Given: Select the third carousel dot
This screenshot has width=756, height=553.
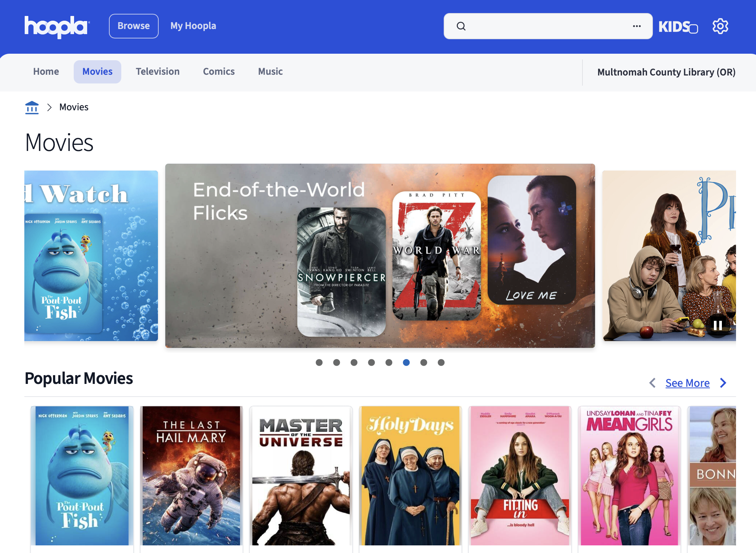Looking at the screenshot, I should click(x=354, y=362).
